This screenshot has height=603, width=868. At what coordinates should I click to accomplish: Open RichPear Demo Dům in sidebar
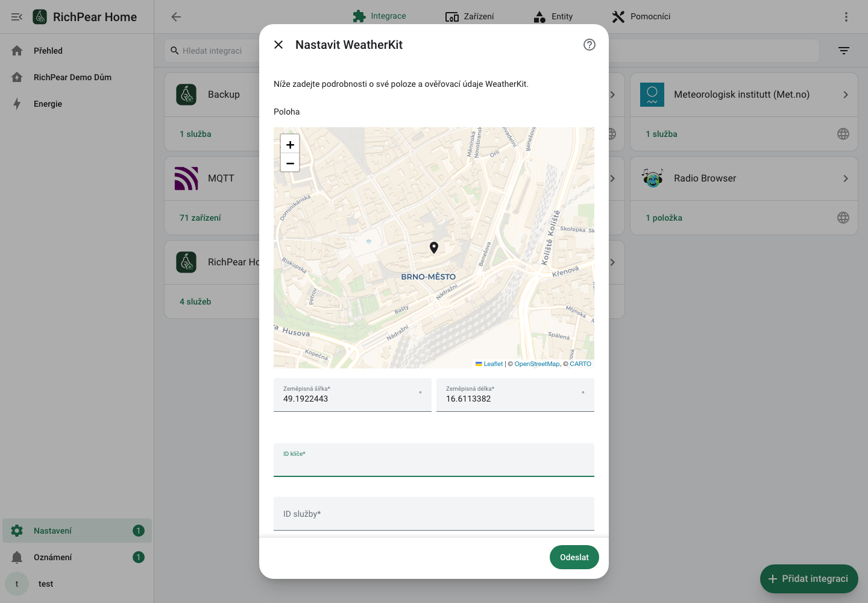77,77
